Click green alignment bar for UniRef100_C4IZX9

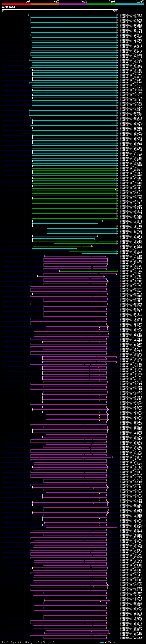(89, 271)
